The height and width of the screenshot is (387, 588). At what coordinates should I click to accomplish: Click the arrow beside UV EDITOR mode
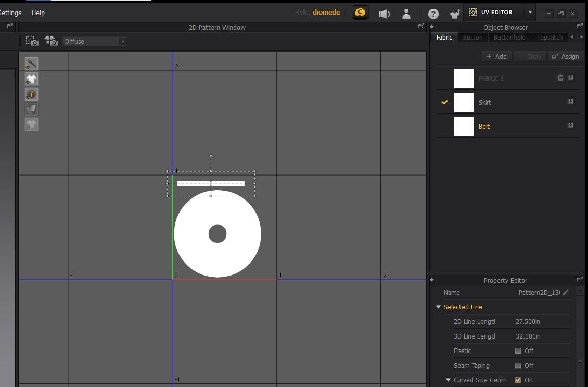pos(530,12)
